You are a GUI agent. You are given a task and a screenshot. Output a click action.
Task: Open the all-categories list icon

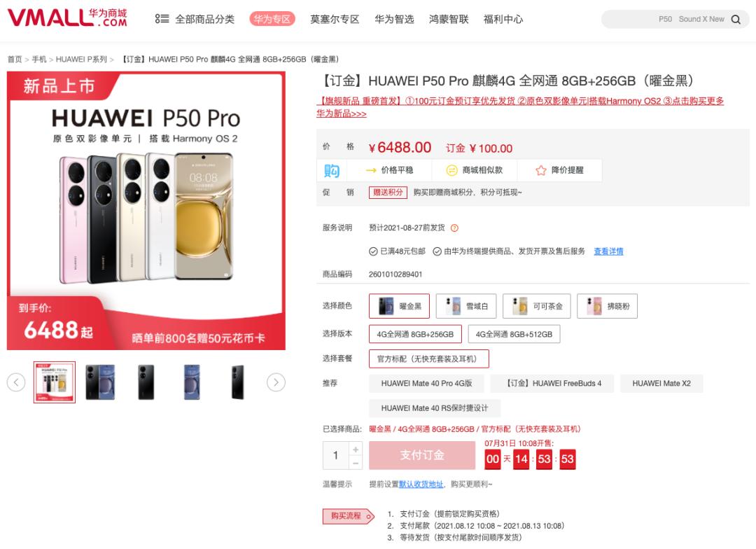[x=162, y=19]
